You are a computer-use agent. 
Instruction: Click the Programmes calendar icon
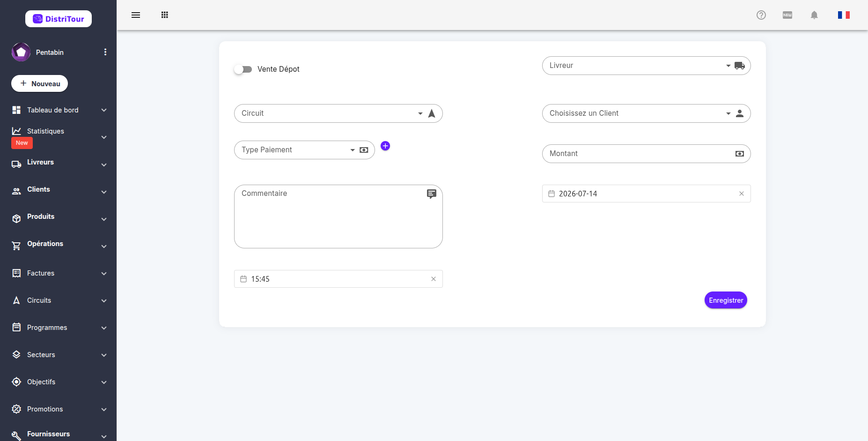16,327
